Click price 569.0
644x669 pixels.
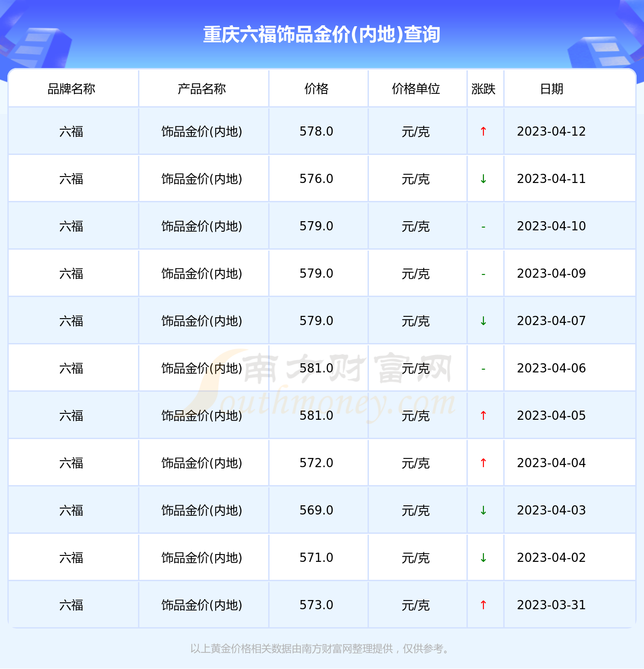(x=316, y=510)
